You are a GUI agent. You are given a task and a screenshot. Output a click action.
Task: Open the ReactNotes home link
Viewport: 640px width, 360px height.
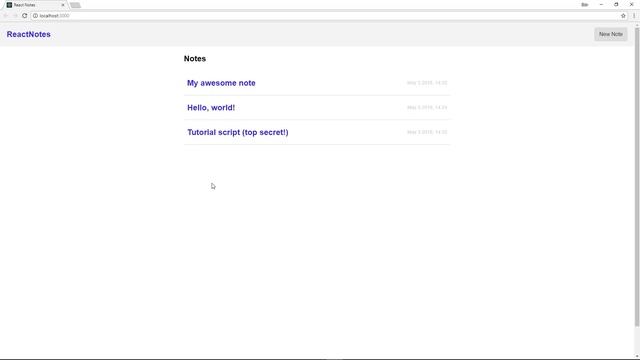click(29, 34)
